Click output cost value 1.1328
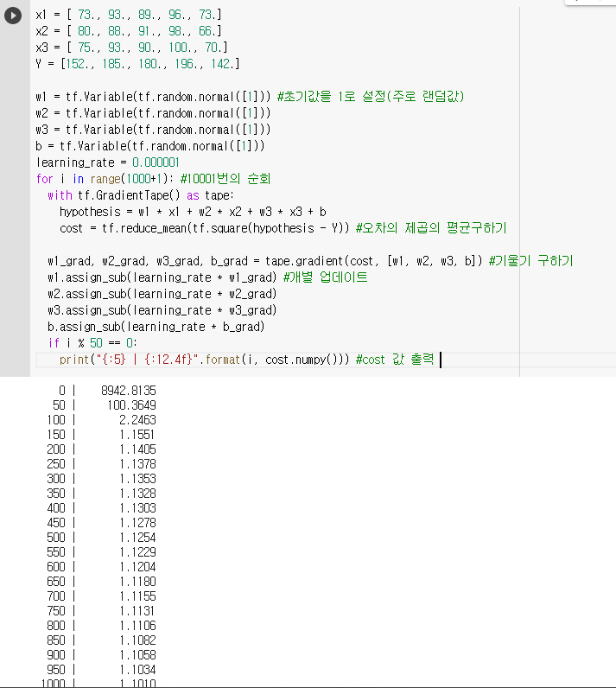 pos(137,494)
